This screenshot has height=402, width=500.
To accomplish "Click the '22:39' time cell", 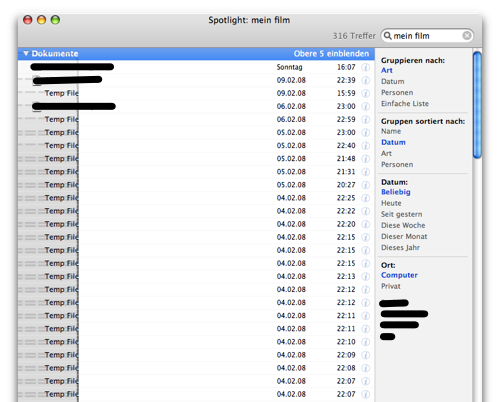I will pyautogui.click(x=346, y=80).
